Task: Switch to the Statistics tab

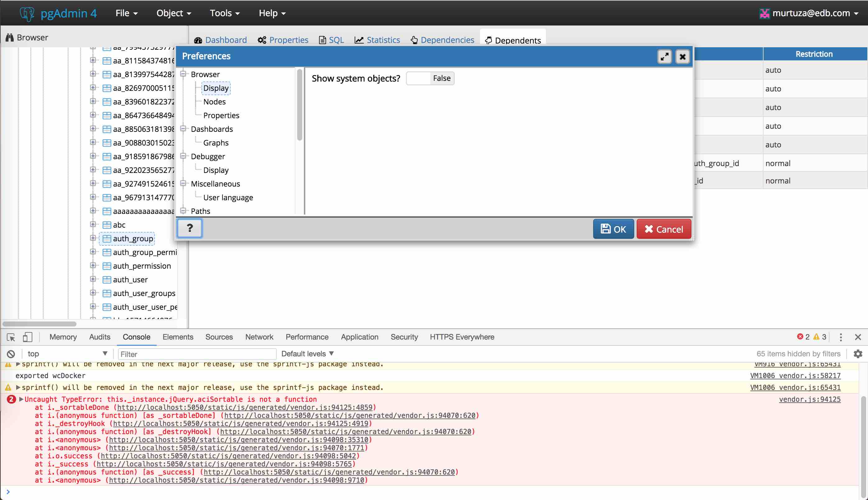Action: (x=377, y=40)
